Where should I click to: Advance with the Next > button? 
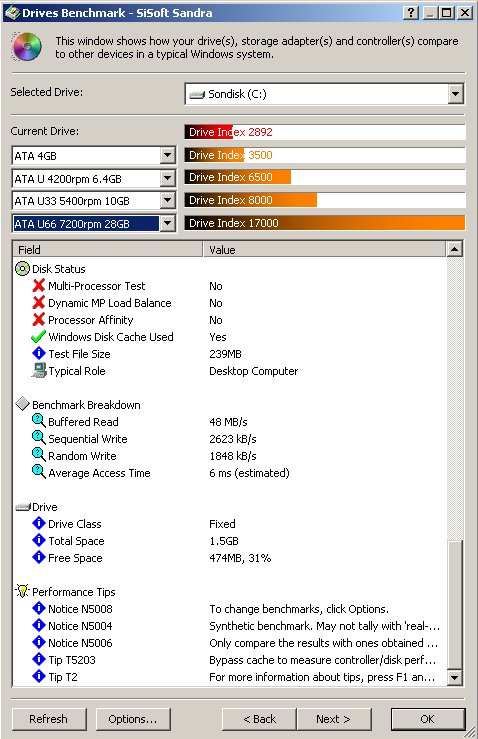point(334,719)
